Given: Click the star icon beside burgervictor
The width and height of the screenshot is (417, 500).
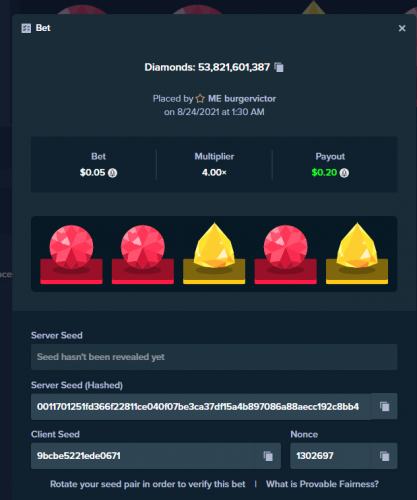Looking at the screenshot, I should pos(200,99).
